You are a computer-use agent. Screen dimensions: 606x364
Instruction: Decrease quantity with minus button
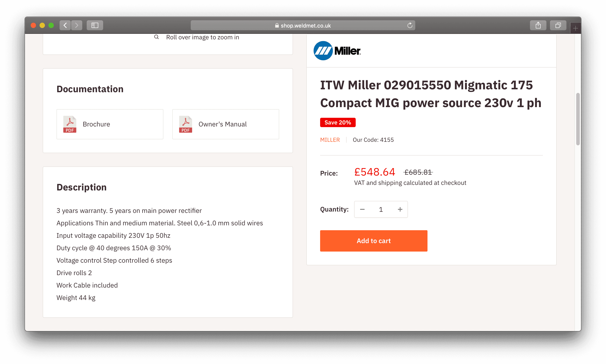click(x=362, y=209)
